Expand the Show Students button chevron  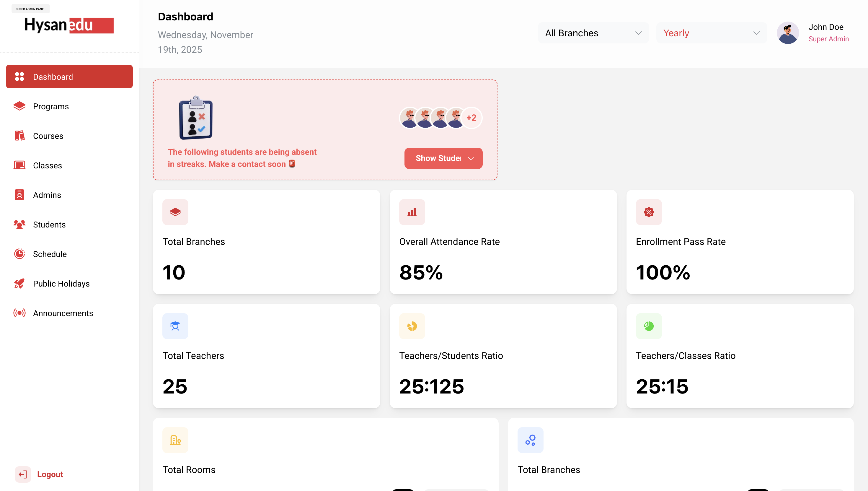[471, 158]
